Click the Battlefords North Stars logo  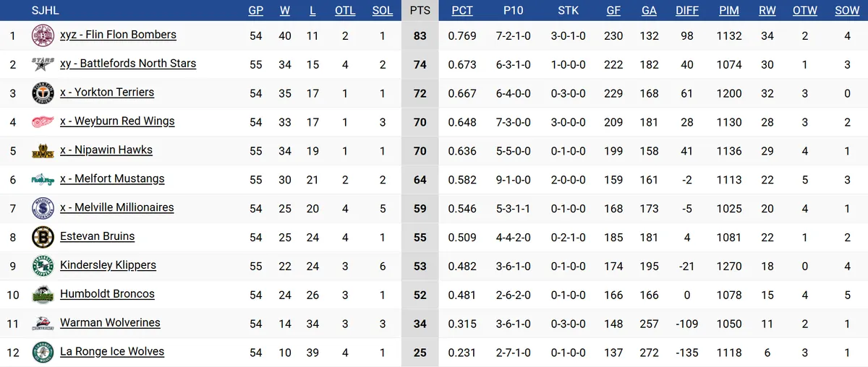coord(43,64)
